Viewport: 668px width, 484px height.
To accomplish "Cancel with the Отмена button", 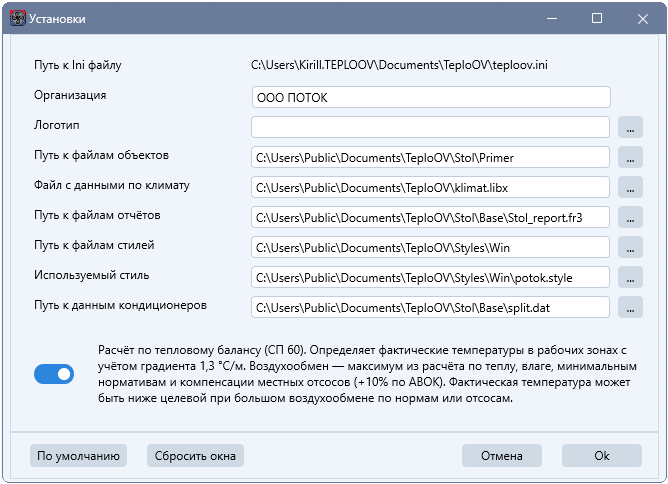I will pos(501,456).
